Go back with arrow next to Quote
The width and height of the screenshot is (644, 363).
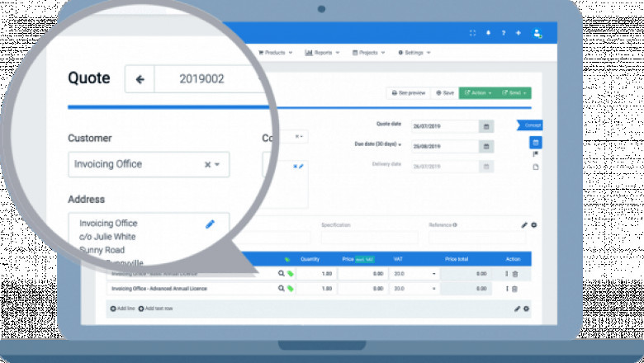(140, 78)
